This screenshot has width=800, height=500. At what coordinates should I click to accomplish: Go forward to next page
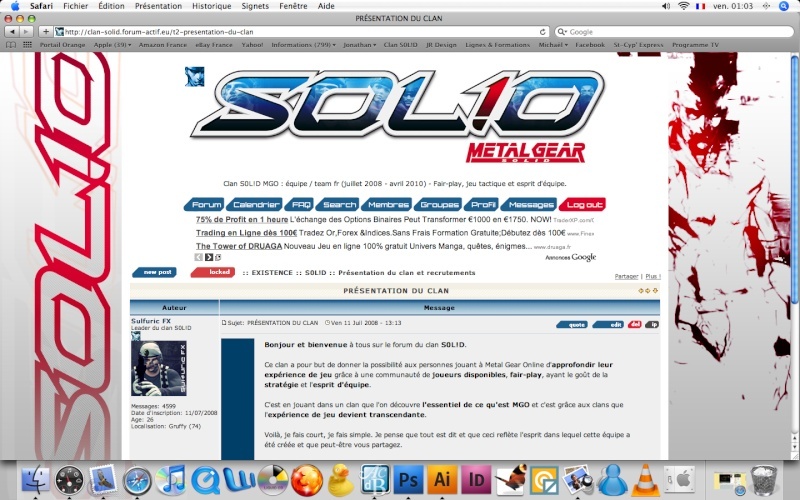coord(26,32)
